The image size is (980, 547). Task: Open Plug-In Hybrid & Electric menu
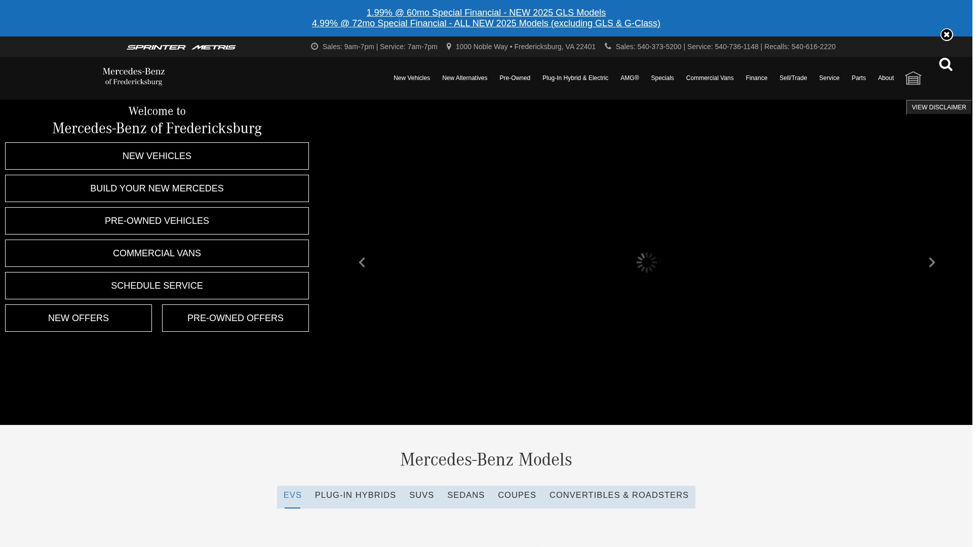[x=575, y=78]
